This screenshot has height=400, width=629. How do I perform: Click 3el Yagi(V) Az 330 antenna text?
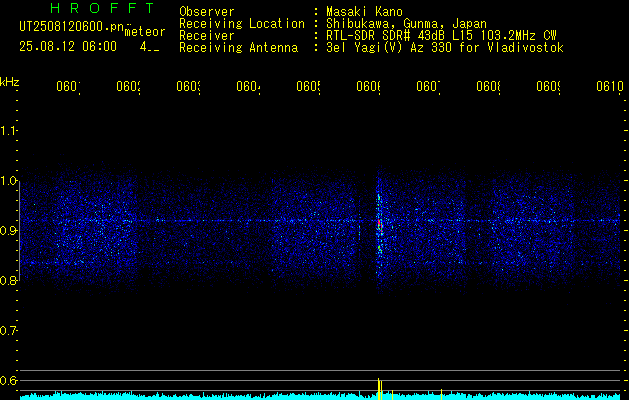pos(445,48)
